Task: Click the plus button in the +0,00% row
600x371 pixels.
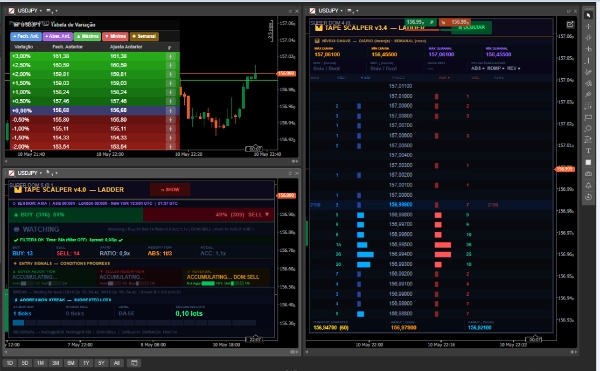Action: [x=170, y=111]
